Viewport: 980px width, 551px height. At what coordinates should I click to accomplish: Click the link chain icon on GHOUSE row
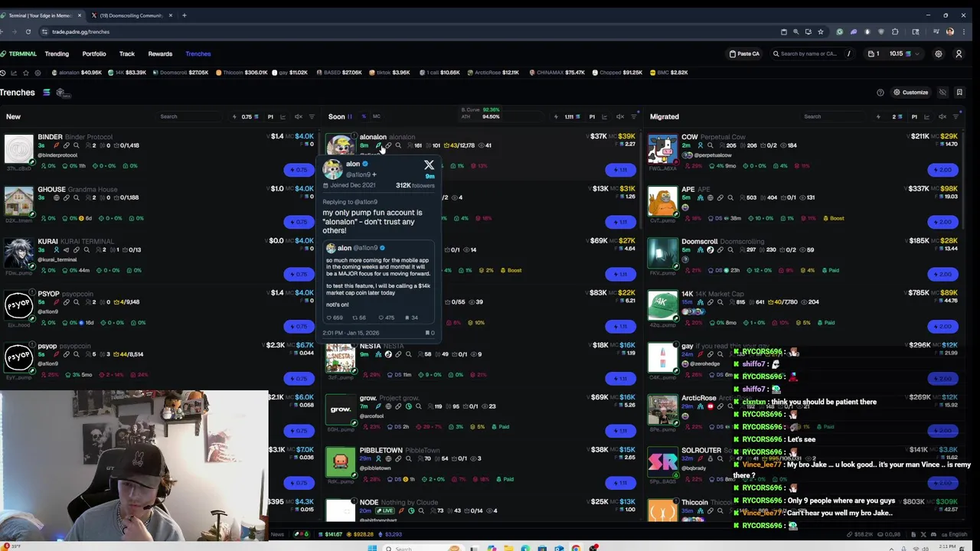(66, 197)
